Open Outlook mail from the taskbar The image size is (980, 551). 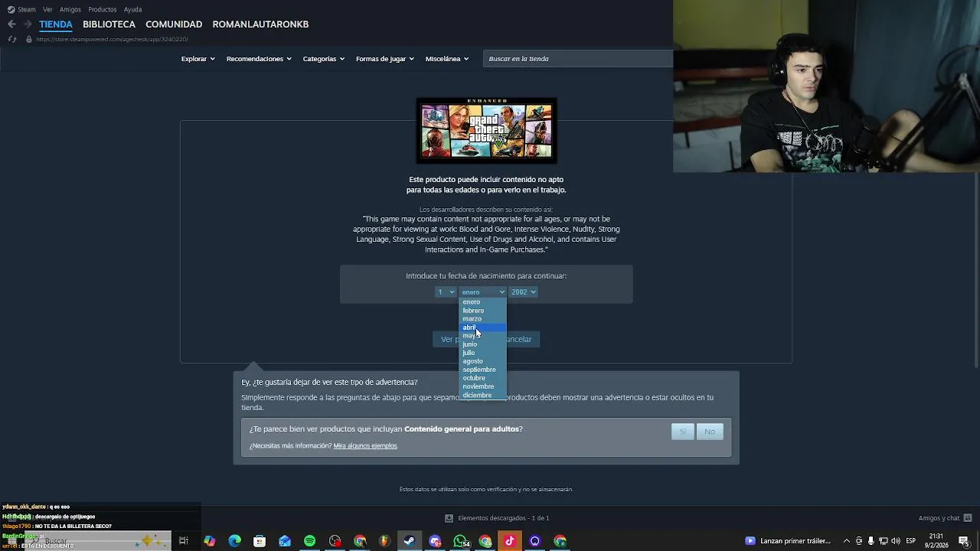pos(285,541)
